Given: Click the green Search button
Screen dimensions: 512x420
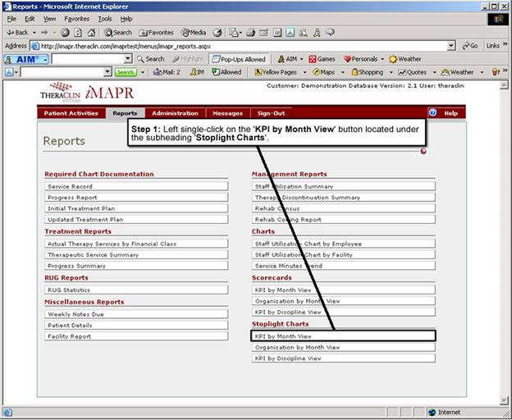Looking at the screenshot, I should [126, 72].
